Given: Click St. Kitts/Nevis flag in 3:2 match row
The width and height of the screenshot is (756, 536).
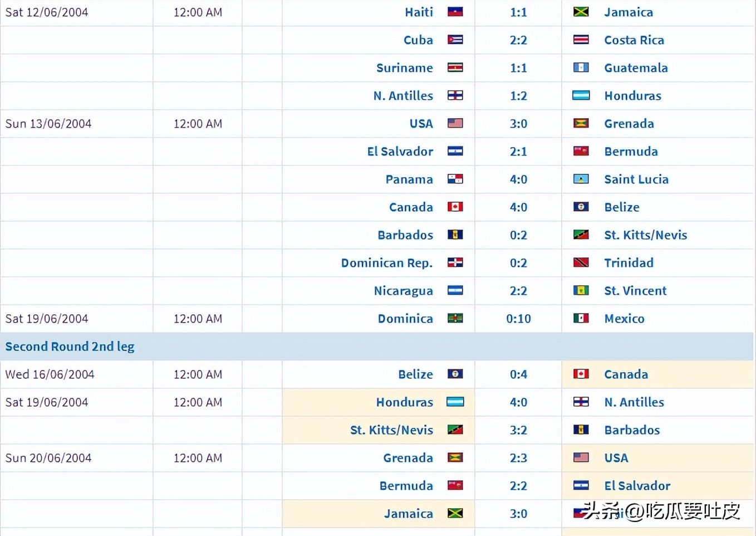Looking at the screenshot, I should coord(455,430).
